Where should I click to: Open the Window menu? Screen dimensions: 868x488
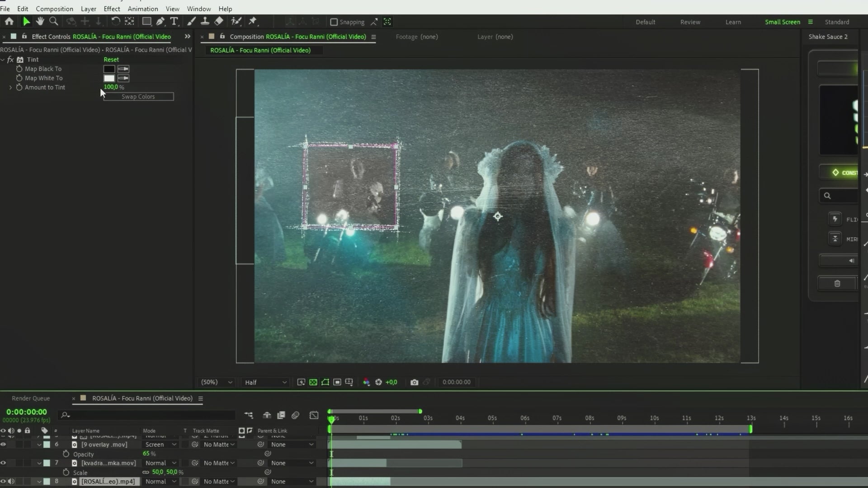point(199,9)
